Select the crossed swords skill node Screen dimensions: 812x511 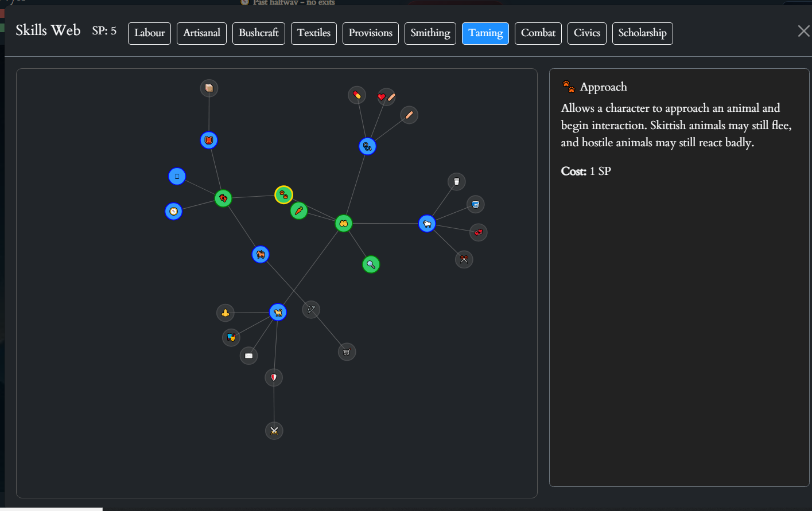coord(274,431)
